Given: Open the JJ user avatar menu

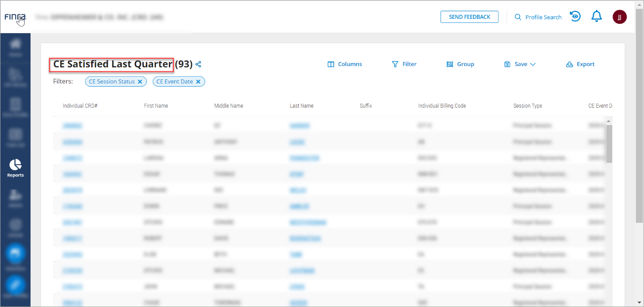Looking at the screenshot, I should pos(619,17).
